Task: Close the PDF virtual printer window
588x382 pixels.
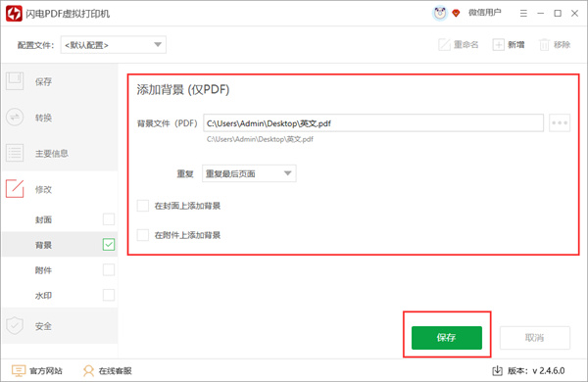Action: coord(574,14)
